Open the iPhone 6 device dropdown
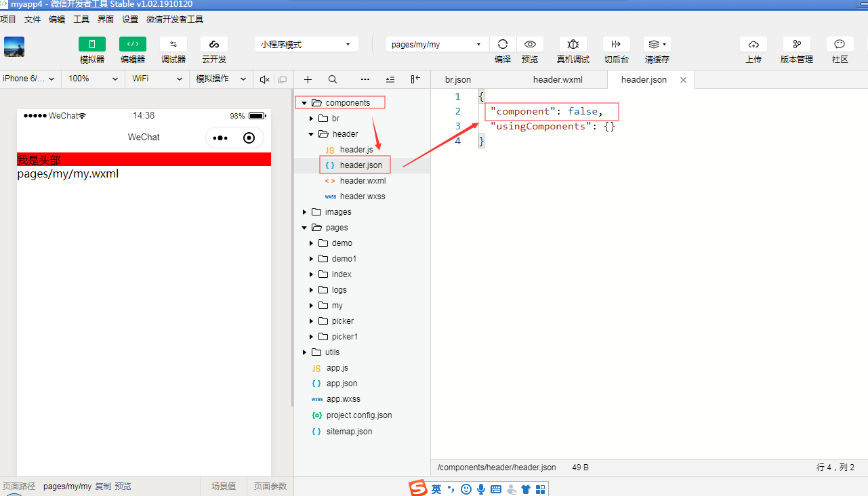 click(30, 79)
